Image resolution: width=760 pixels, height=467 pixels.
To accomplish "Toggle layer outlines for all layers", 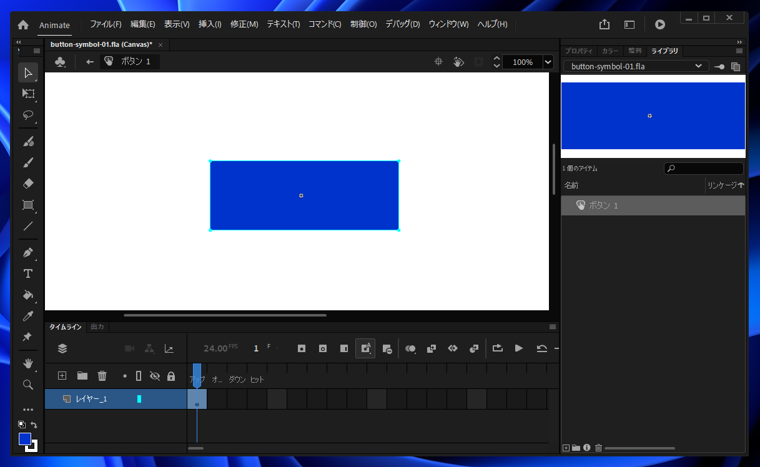I will 139,376.
